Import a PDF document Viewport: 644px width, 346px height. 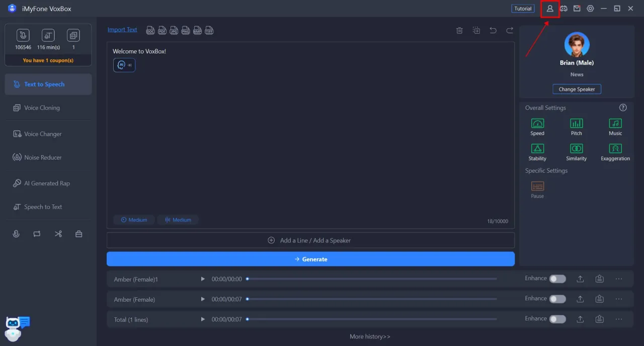[162, 30]
